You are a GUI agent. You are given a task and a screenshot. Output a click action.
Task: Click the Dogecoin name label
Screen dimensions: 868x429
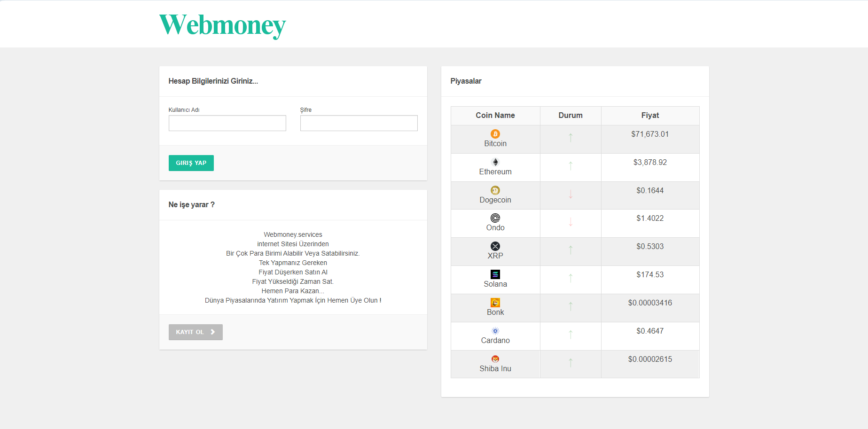pyautogui.click(x=495, y=200)
